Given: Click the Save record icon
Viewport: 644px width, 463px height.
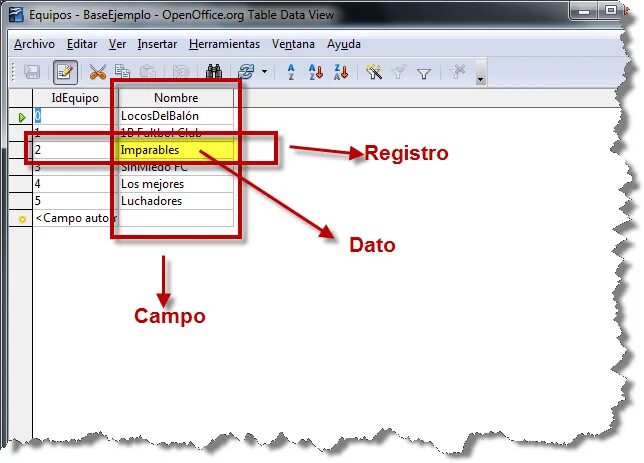Looking at the screenshot, I should [32, 72].
